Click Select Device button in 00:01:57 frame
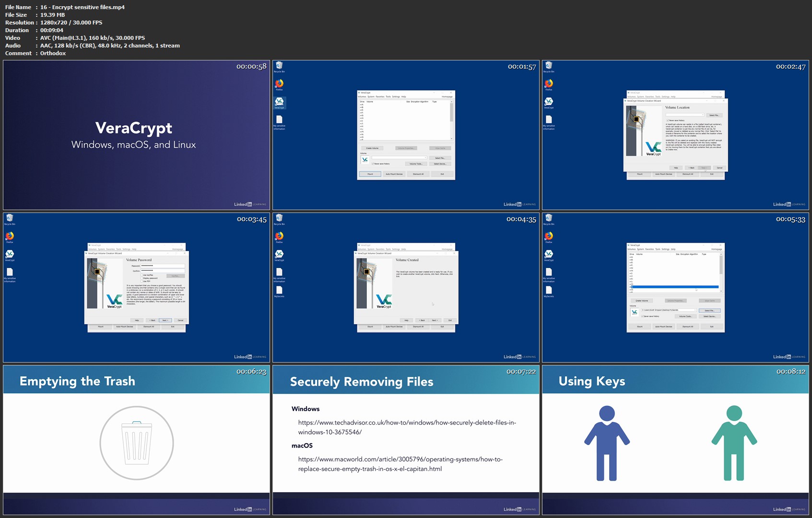The height and width of the screenshot is (518, 812). tap(440, 164)
